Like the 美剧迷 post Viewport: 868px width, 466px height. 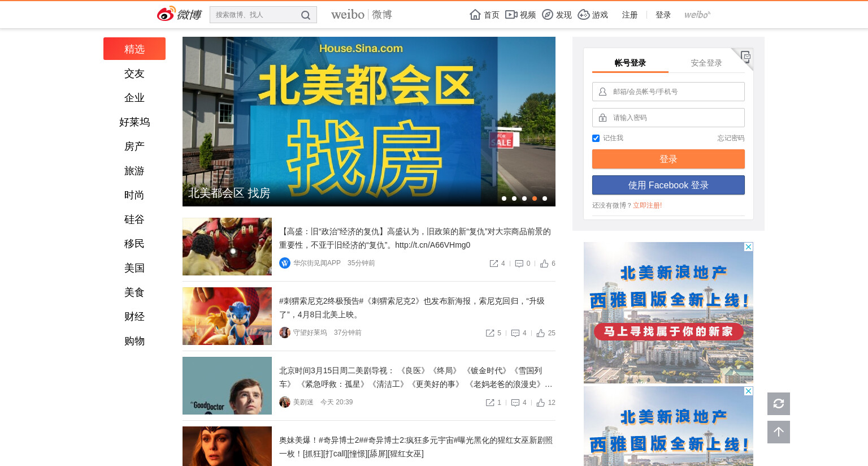[541, 403]
